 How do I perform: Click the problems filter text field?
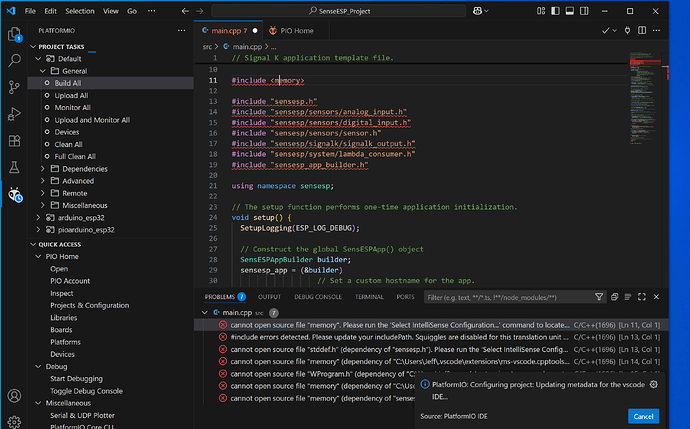point(508,297)
